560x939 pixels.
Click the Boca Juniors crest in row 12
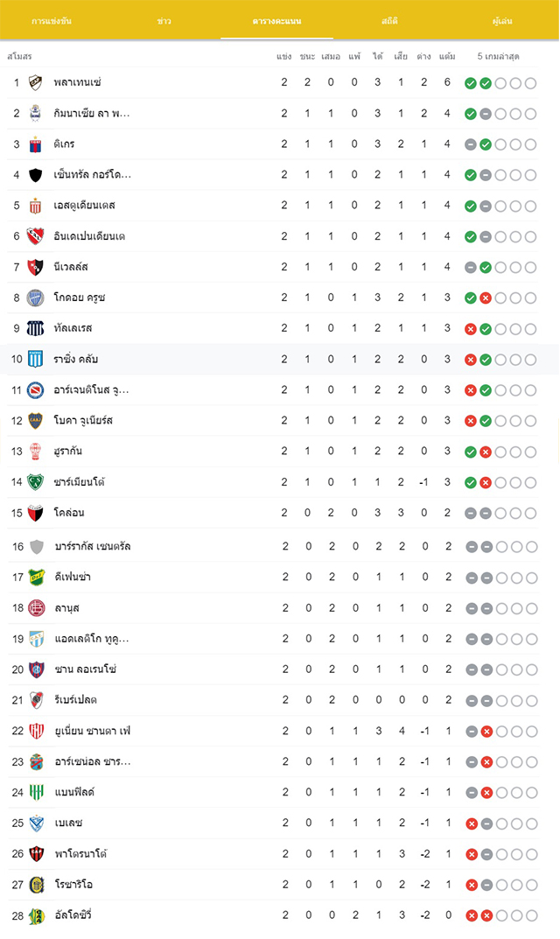(x=35, y=420)
